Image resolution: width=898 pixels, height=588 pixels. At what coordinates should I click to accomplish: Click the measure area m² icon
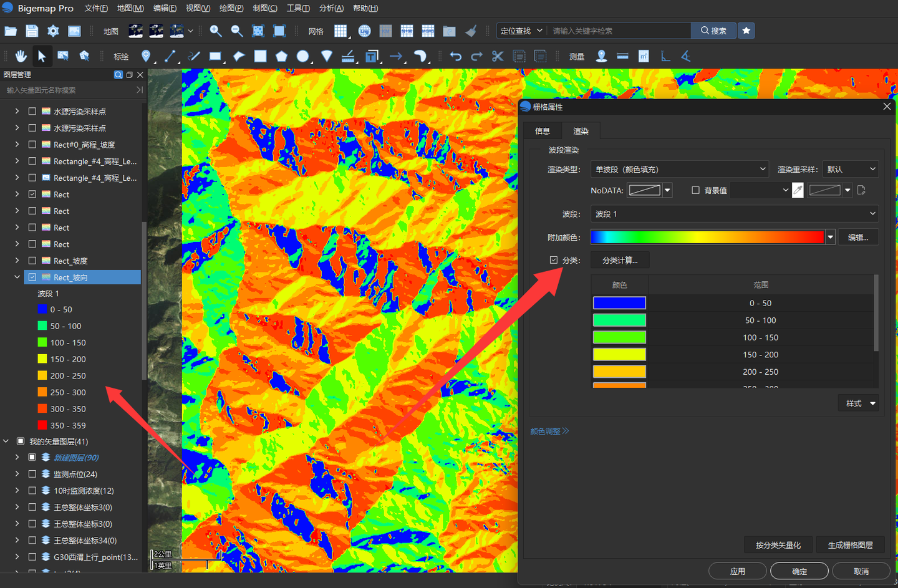644,56
